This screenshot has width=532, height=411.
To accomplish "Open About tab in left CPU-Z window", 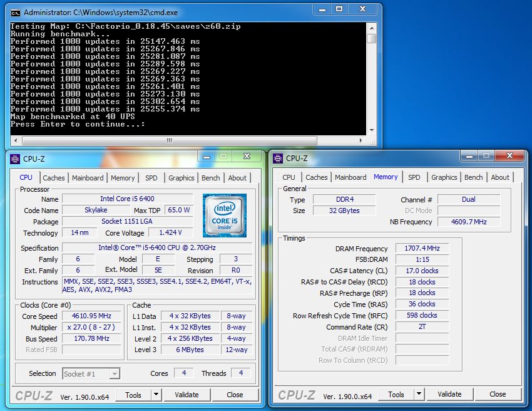I will point(237,178).
